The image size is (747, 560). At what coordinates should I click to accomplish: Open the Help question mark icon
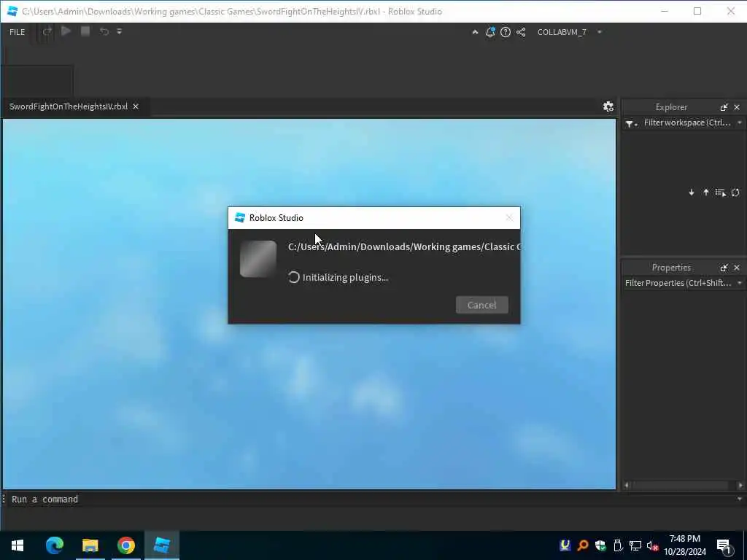pyautogui.click(x=506, y=32)
